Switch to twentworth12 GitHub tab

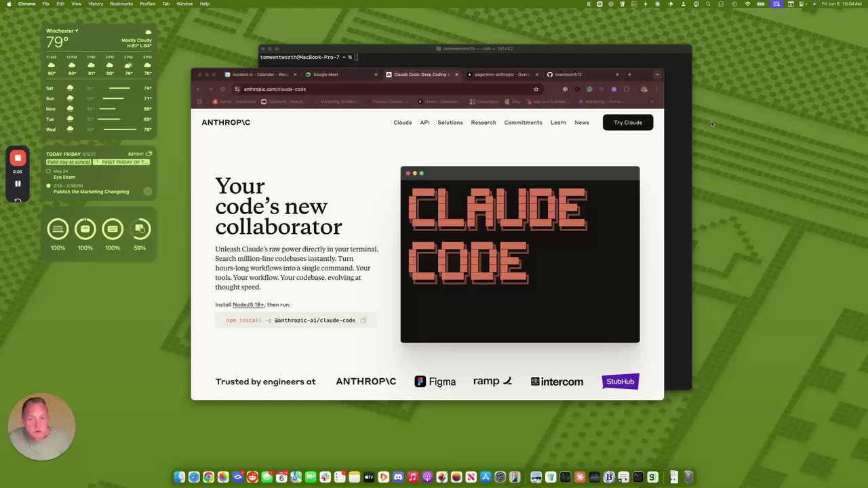[583, 75]
